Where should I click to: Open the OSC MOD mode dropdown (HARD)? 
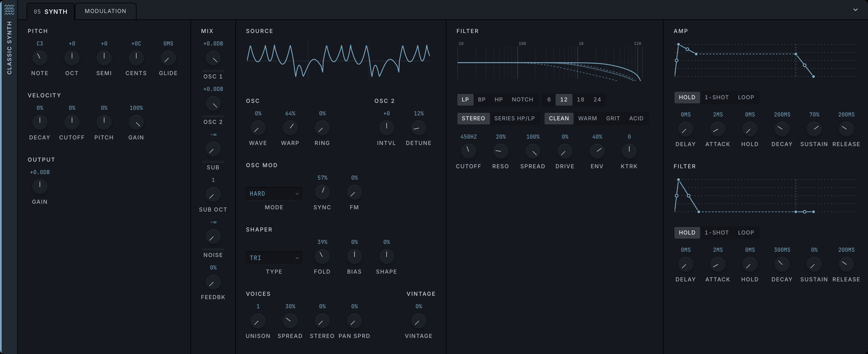pyautogui.click(x=274, y=193)
